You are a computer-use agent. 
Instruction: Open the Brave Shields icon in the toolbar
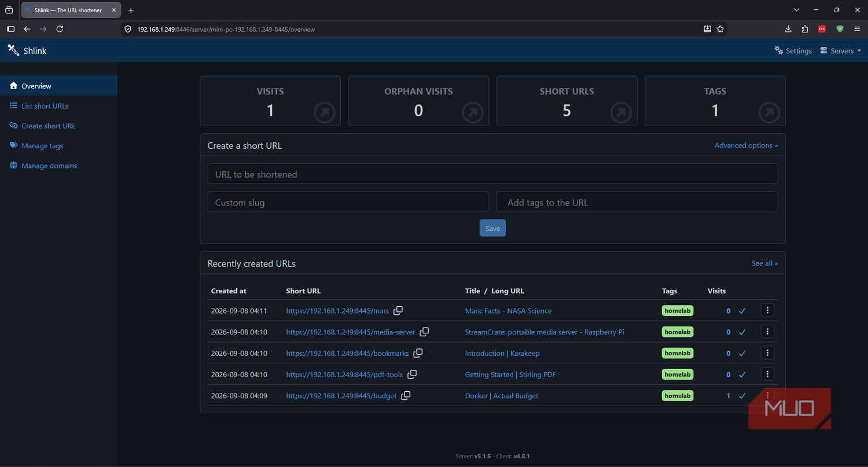pyautogui.click(x=840, y=29)
